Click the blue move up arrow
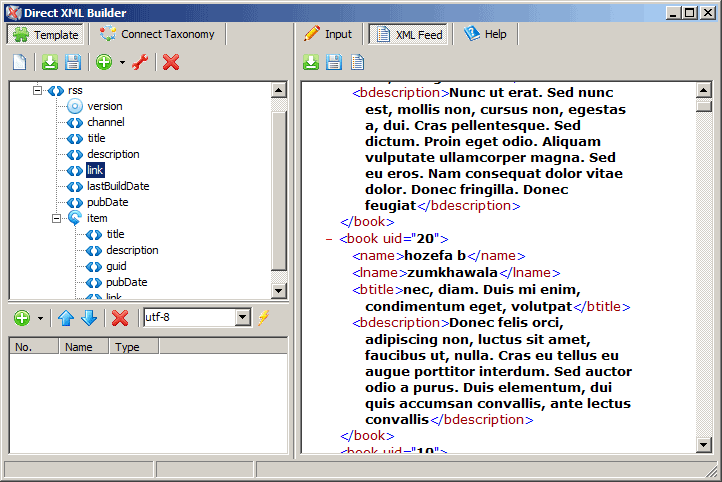The image size is (722, 482). point(66,318)
